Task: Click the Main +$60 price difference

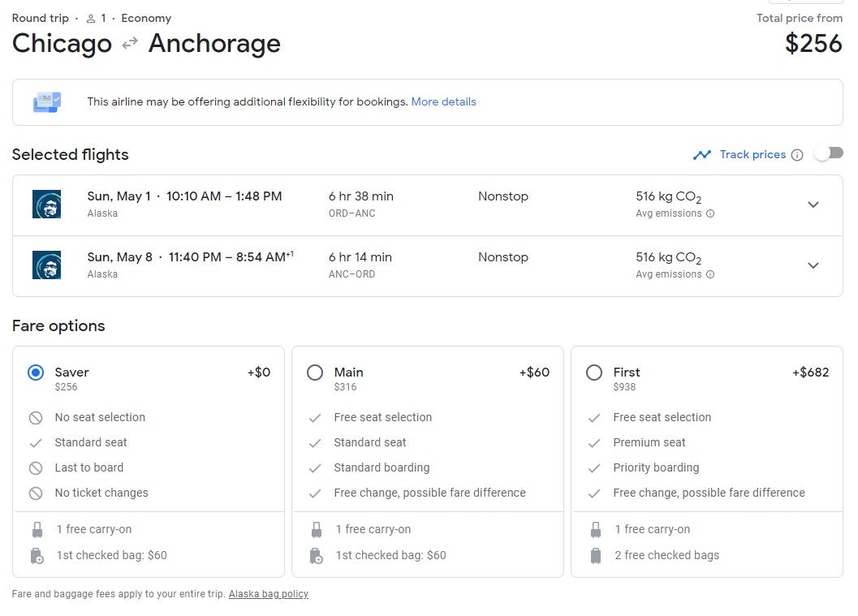Action: pyautogui.click(x=534, y=372)
